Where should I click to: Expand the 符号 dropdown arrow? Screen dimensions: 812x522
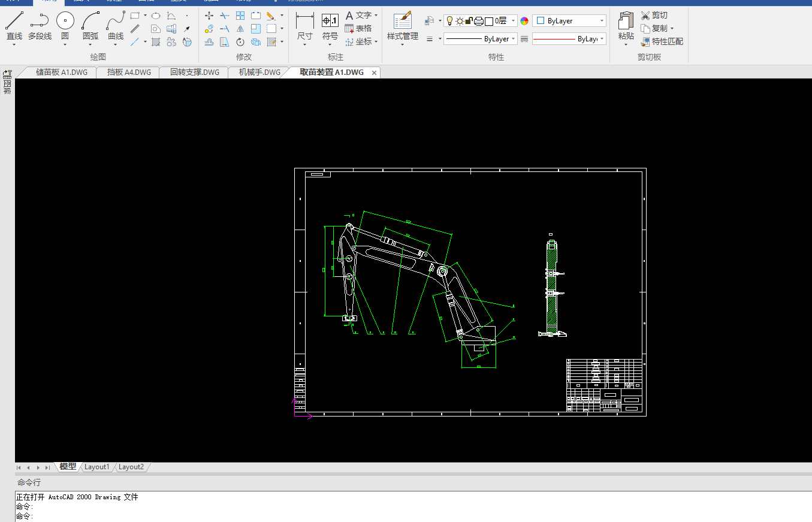pos(330,44)
